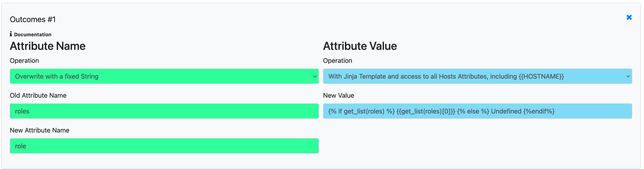Viewport: 644px width, 169px height.
Task: Click the 'Outcomes #1' title
Action: [33, 19]
